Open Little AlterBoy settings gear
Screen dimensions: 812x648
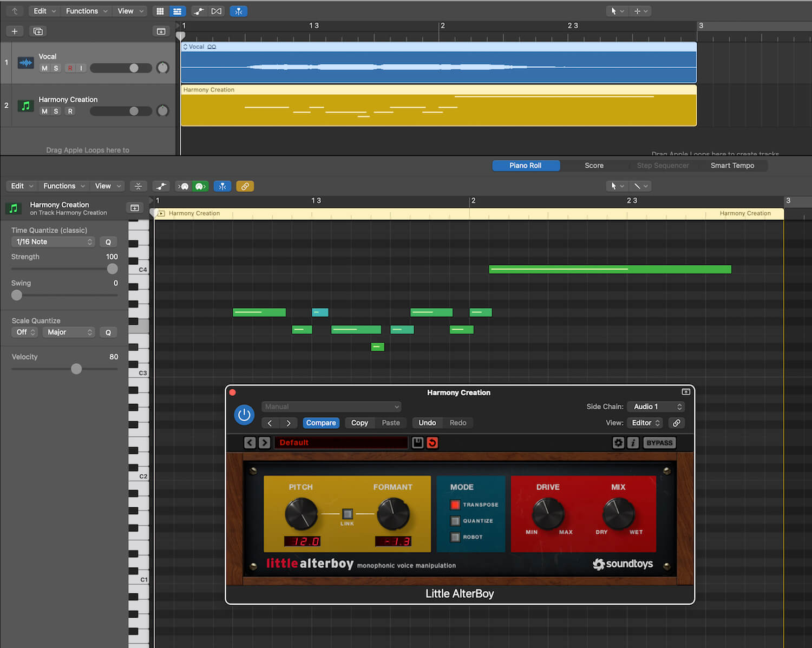point(618,443)
